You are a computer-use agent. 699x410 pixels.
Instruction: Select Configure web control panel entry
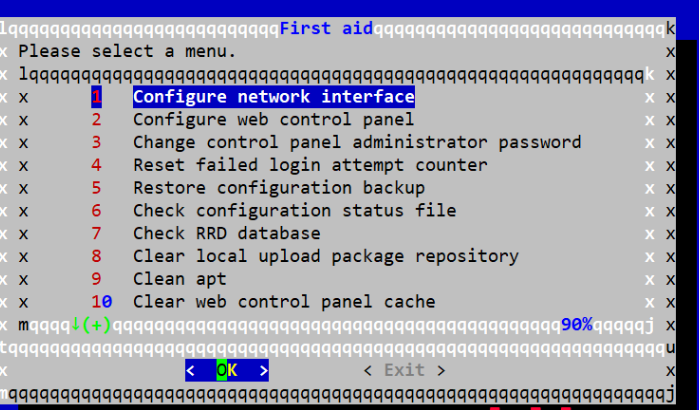(x=273, y=120)
